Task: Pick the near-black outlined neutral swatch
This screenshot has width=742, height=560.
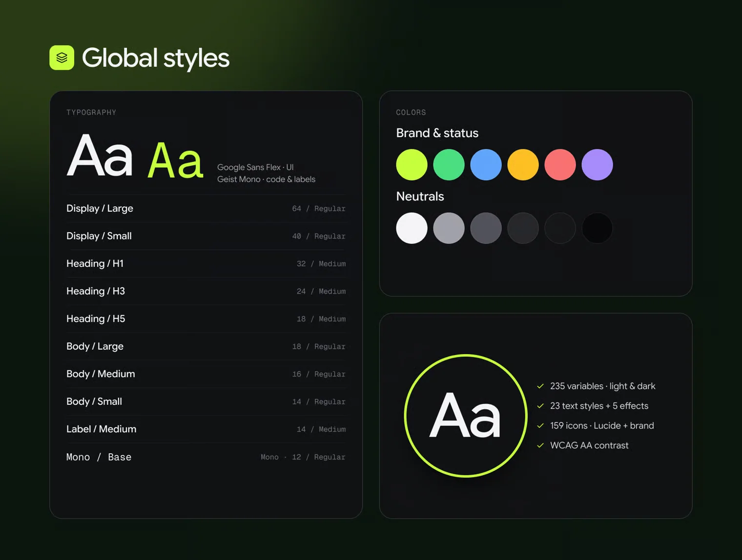Action: tap(560, 228)
